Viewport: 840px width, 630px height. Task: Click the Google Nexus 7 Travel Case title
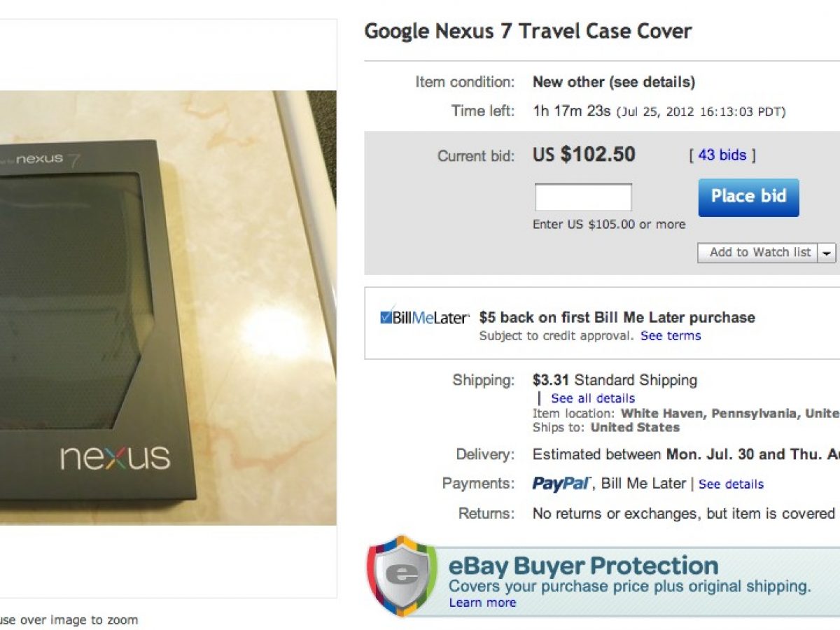coord(528,31)
